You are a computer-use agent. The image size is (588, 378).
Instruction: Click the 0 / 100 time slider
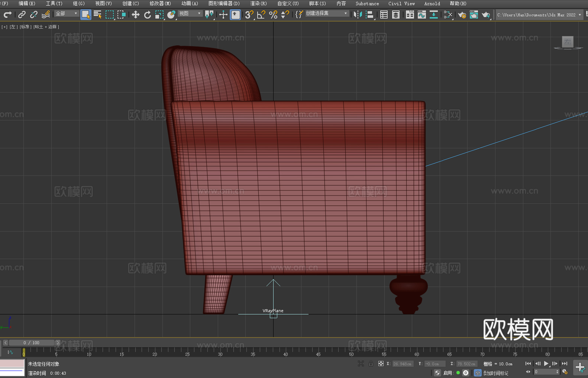31,343
